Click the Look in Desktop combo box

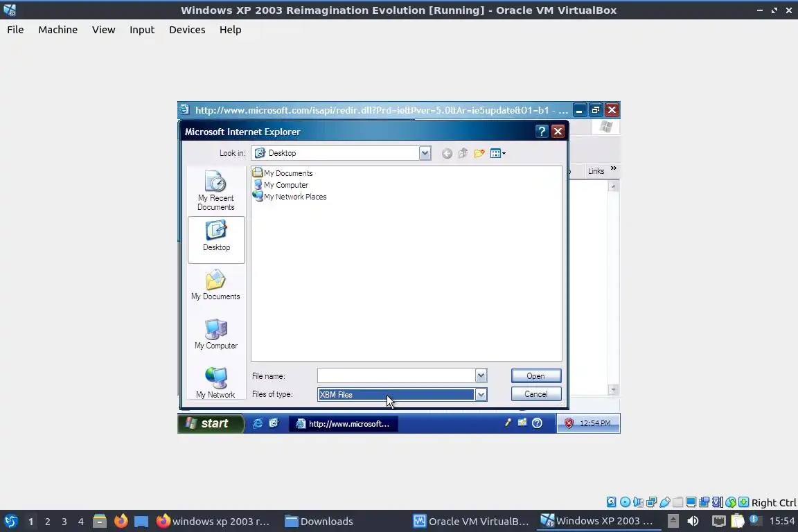[x=341, y=153]
